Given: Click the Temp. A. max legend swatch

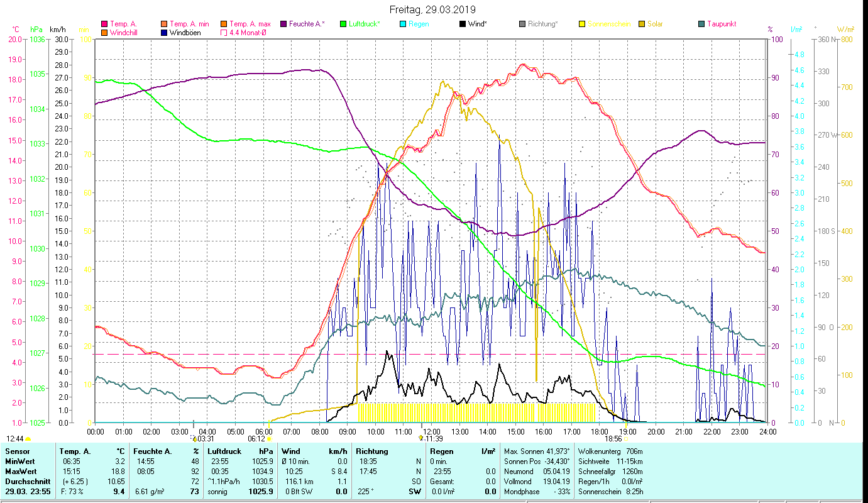Looking at the screenshot, I should (223, 24).
